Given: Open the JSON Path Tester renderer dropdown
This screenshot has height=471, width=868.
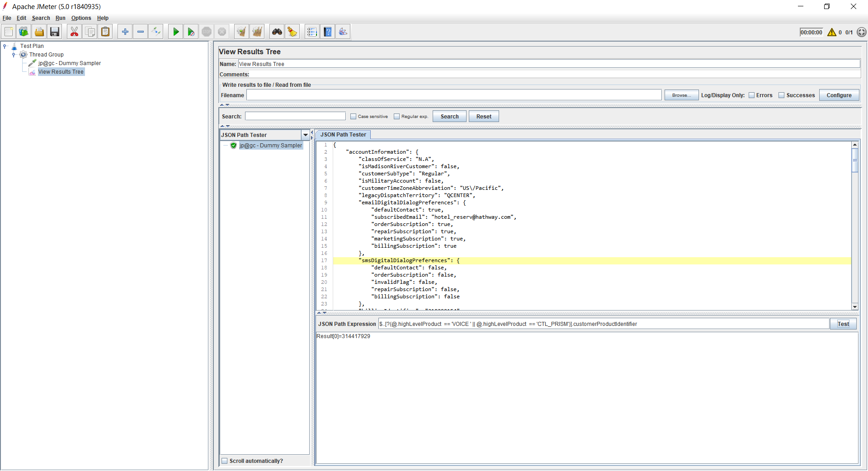Looking at the screenshot, I should point(306,135).
